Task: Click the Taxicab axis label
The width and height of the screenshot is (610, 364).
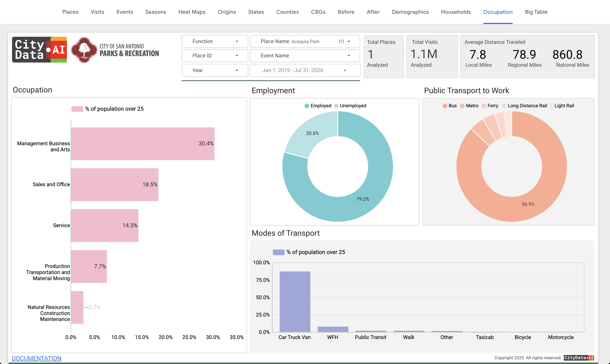Action: click(485, 337)
